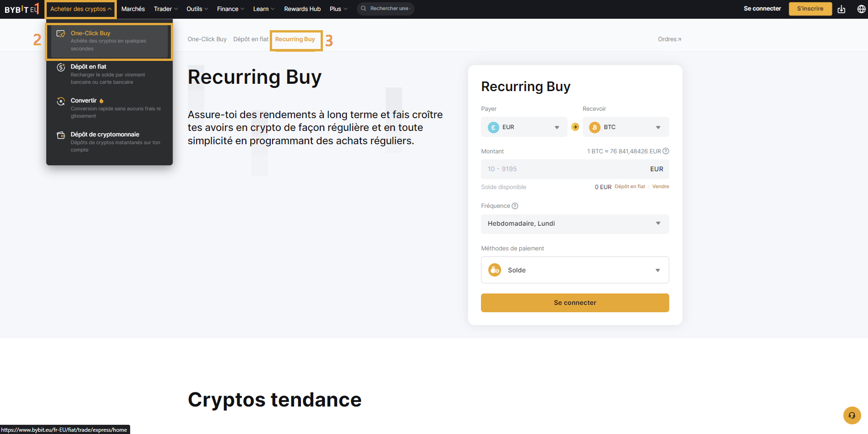Viewport: 868px width, 434px height.
Task: Click the Fréquence help tooltip icon
Action: tap(515, 206)
